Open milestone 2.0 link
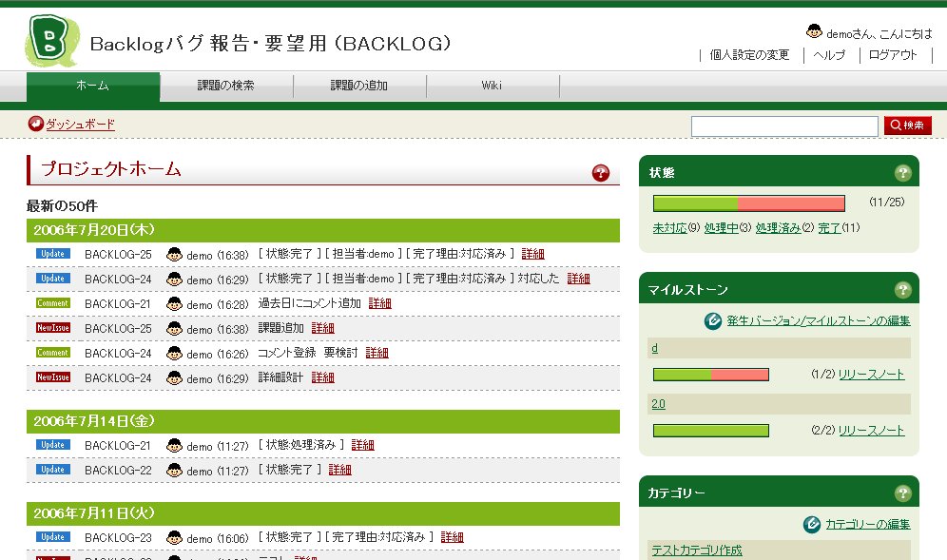The image size is (947, 560). point(658,404)
